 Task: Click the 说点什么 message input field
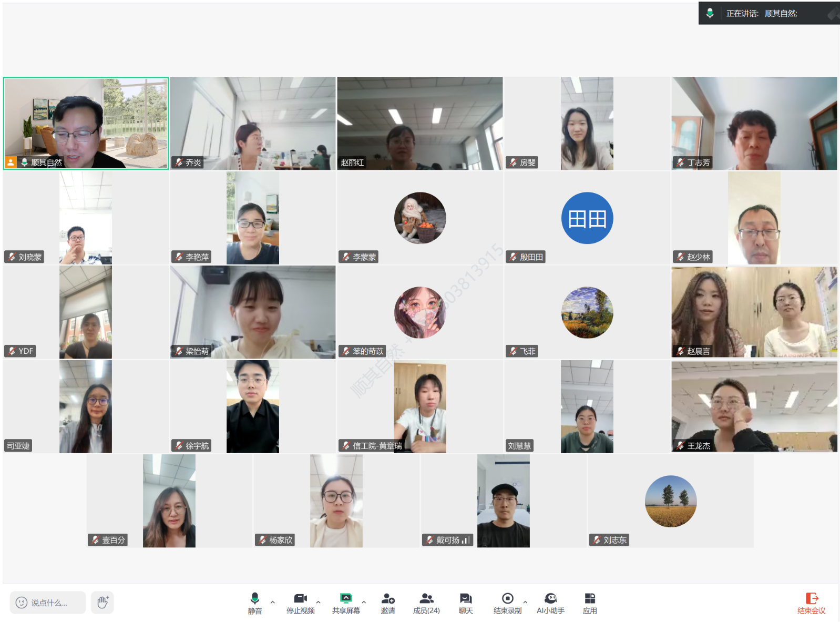point(48,603)
